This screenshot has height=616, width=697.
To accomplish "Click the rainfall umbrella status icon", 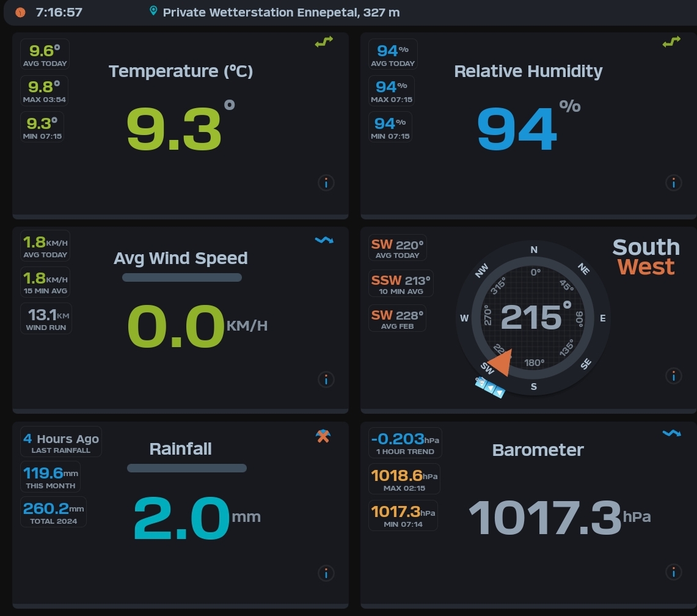I will (x=323, y=436).
